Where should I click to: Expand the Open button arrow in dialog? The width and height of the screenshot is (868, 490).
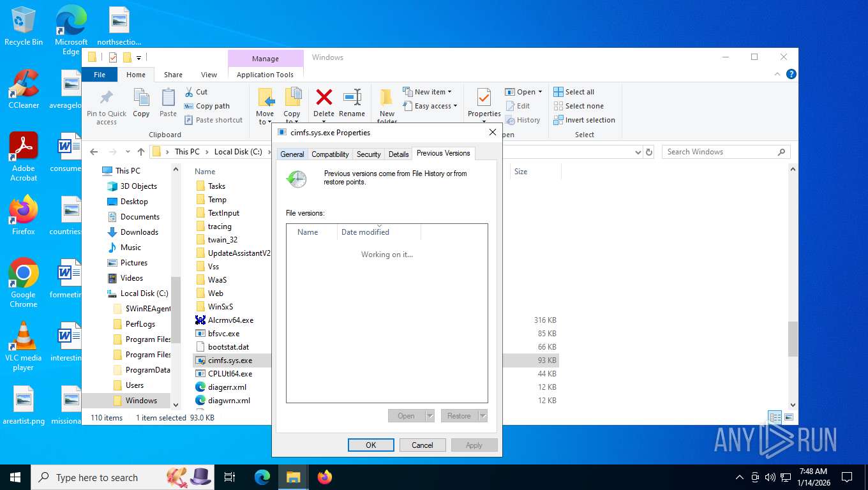430,416
